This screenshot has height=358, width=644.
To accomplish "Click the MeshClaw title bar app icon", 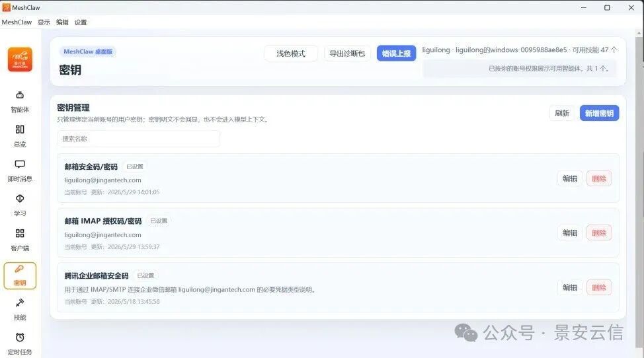I will click(x=6, y=7).
